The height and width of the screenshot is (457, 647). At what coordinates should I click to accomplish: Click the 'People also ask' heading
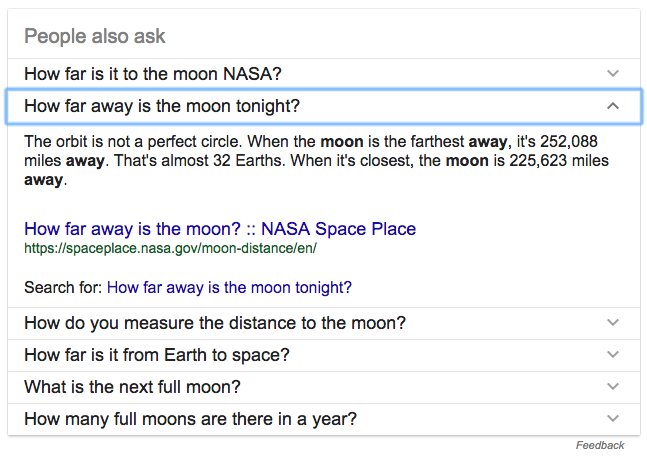pyautogui.click(x=95, y=37)
